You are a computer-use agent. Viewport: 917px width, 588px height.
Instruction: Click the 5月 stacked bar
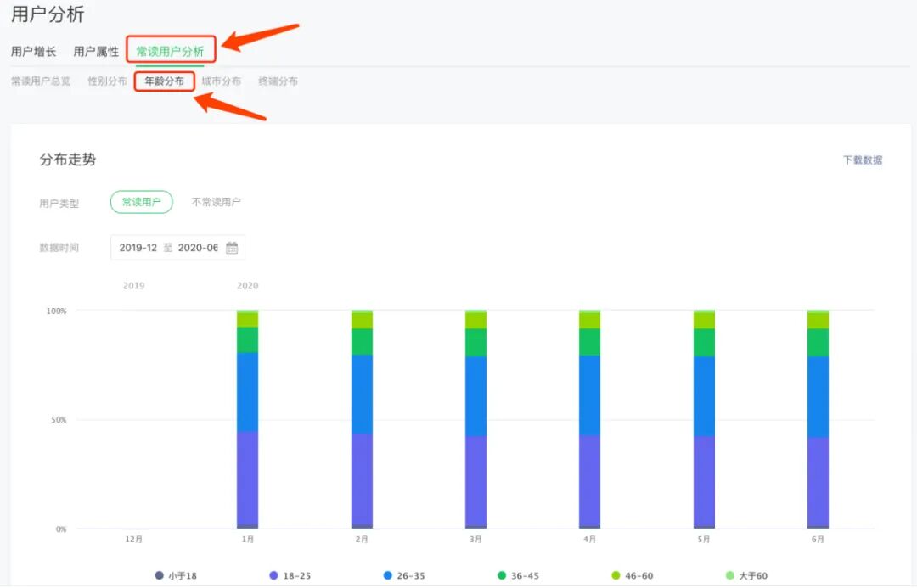click(x=704, y=419)
